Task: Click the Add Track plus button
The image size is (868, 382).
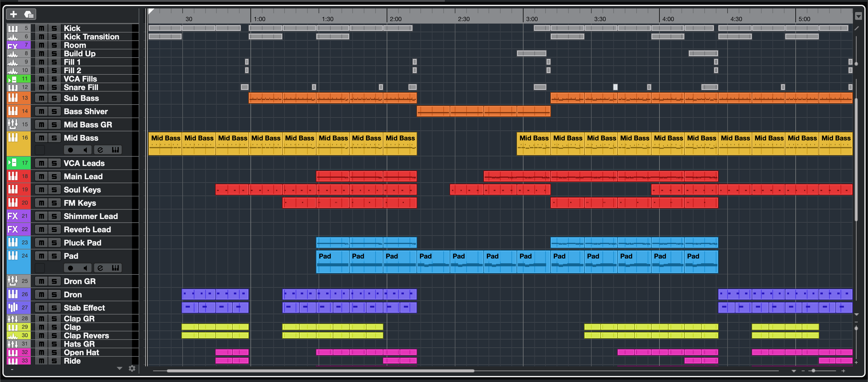Action: tap(14, 14)
